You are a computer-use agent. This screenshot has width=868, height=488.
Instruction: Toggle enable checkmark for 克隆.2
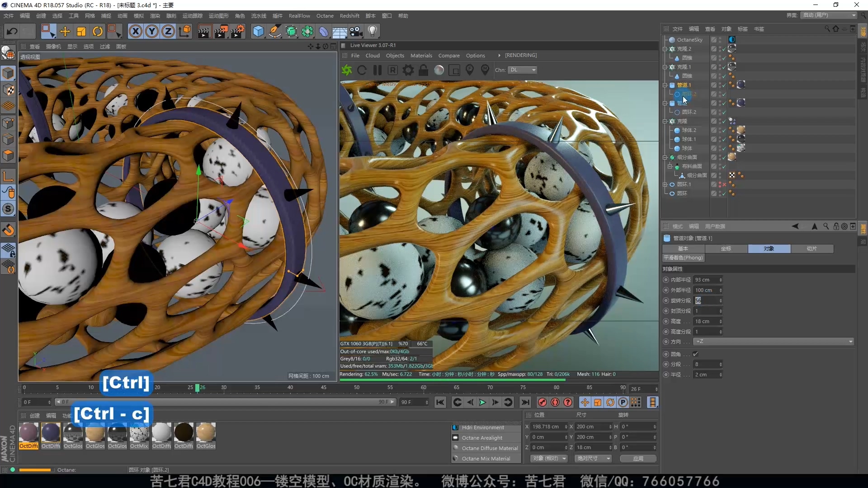tap(724, 49)
